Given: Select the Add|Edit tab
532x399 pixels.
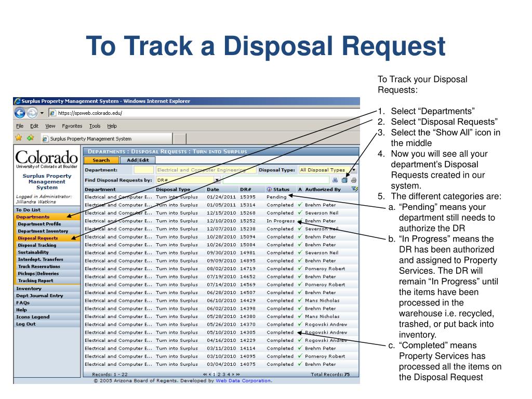Looking at the screenshot, I should (x=138, y=160).
